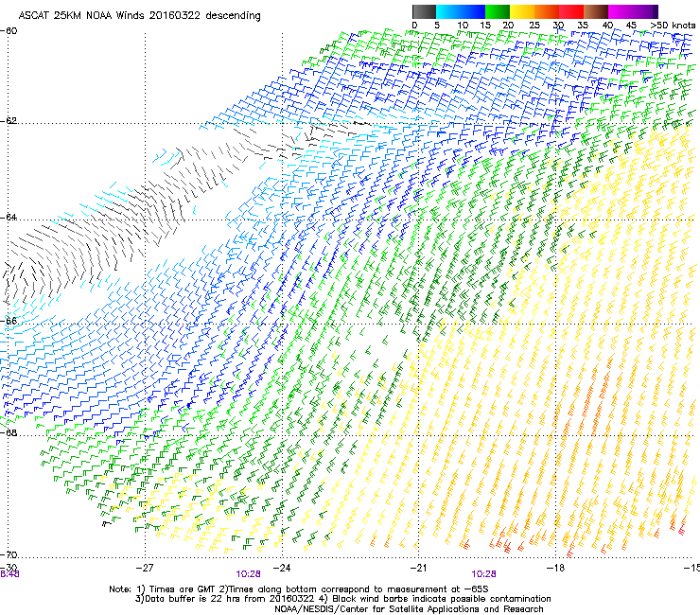Select the brown 35-40 knots legend segment
This screenshot has height=615, width=700.
596,11
